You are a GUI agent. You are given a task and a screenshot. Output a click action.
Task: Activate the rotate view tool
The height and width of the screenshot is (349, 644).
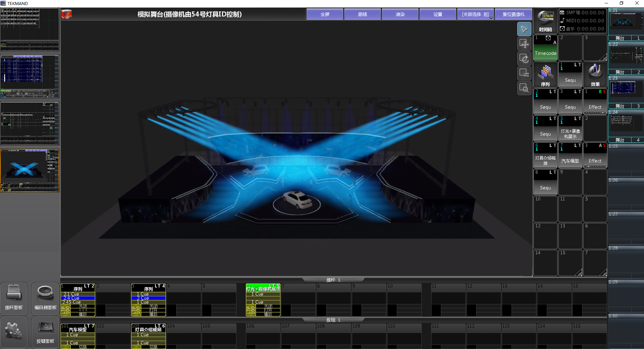[x=524, y=59]
